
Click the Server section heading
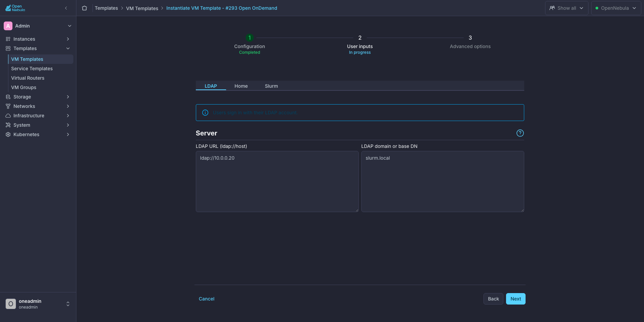pyautogui.click(x=207, y=133)
